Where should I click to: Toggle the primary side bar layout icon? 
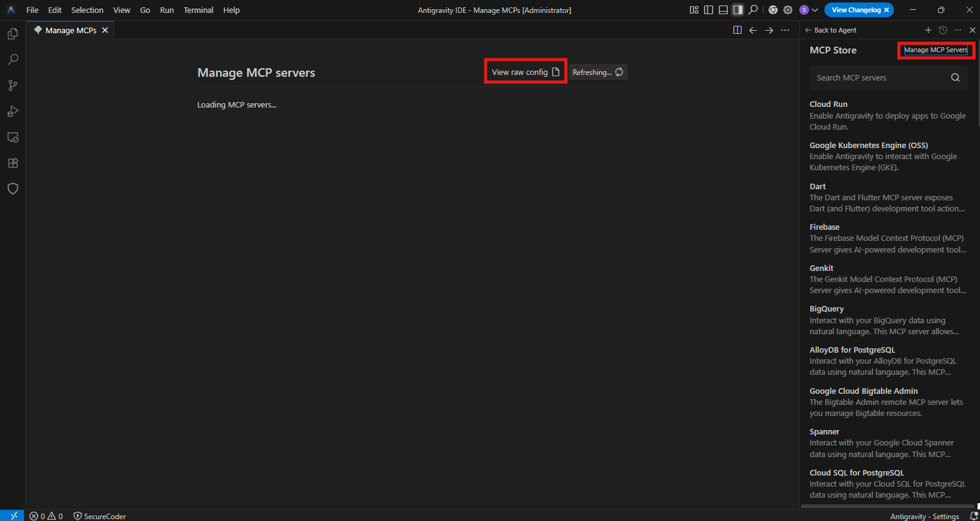708,10
